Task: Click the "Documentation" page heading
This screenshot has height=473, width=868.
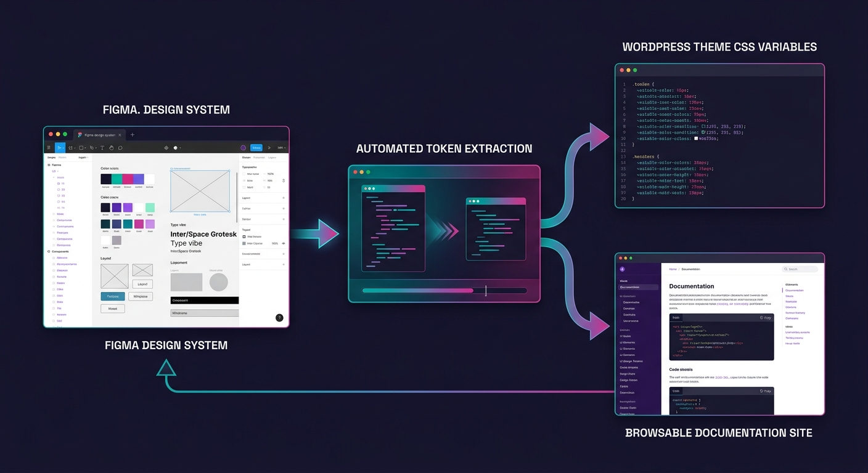Action: click(x=692, y=286)
